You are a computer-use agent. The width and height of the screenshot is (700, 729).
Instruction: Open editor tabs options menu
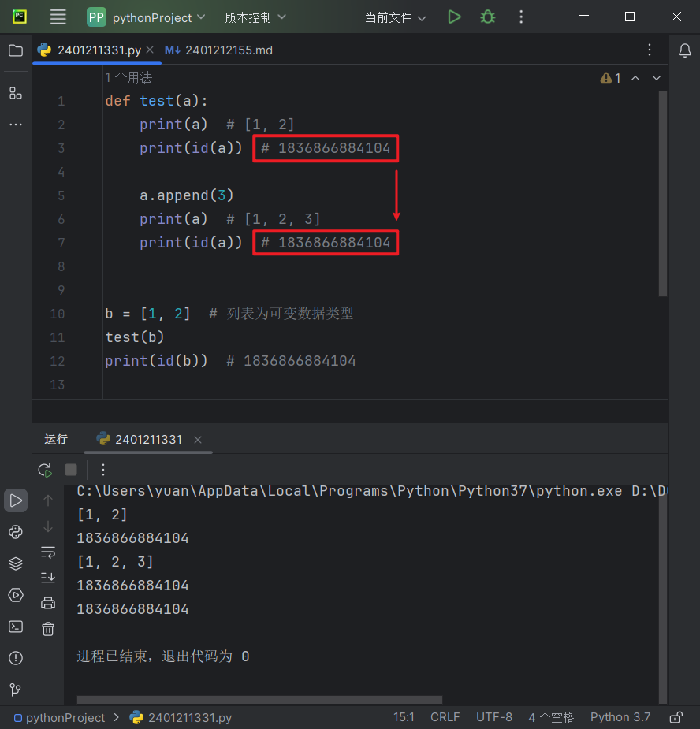(x=650, y=50)
